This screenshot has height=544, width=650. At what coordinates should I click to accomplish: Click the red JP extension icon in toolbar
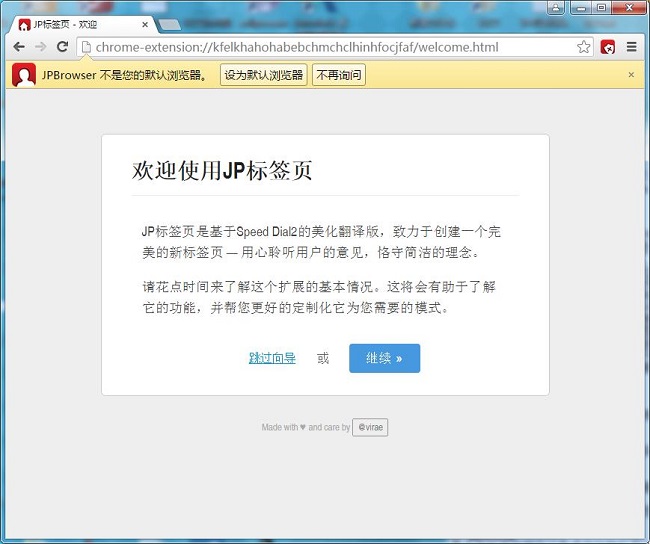pos(608,47)
